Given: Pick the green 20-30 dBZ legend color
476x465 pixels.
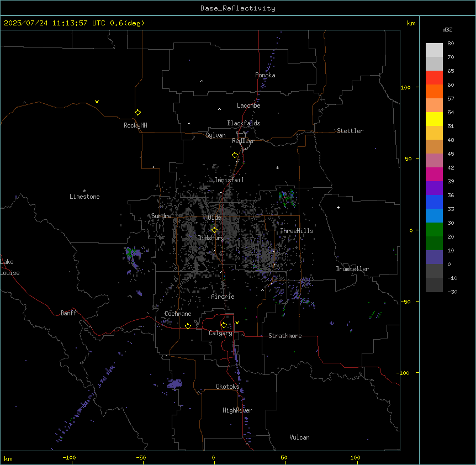Looking at the screenshot, I should [434, 230].
